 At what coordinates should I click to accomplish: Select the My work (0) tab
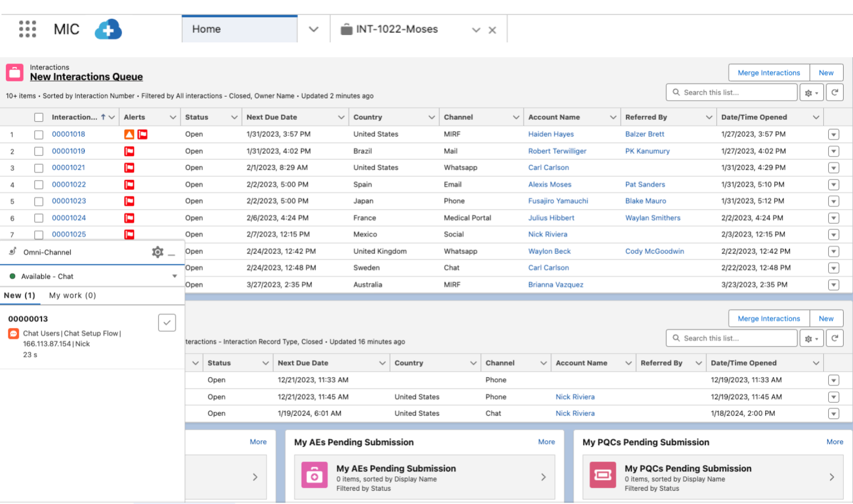pos(73,295)
